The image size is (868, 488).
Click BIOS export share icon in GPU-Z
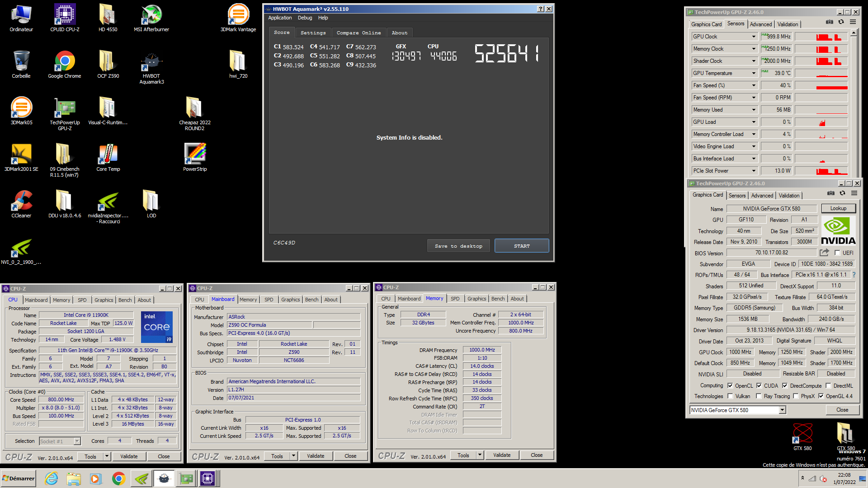[x=824, y=253]
